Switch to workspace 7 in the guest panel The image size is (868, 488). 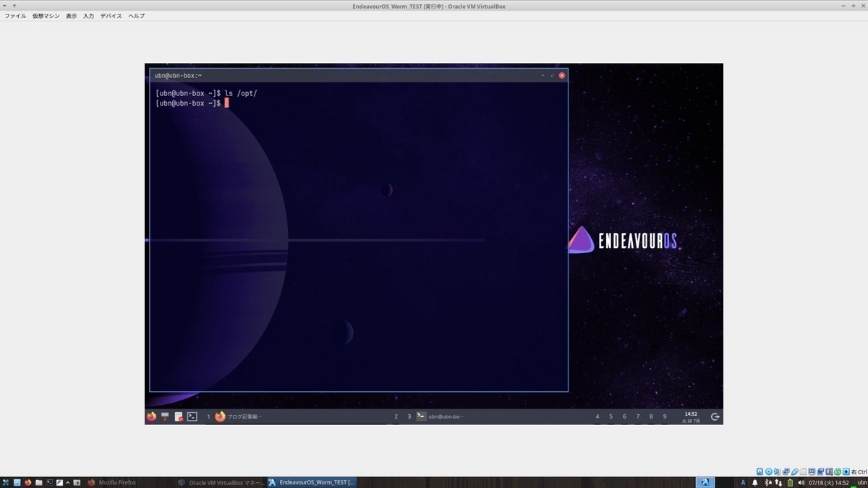coord(638,416)
